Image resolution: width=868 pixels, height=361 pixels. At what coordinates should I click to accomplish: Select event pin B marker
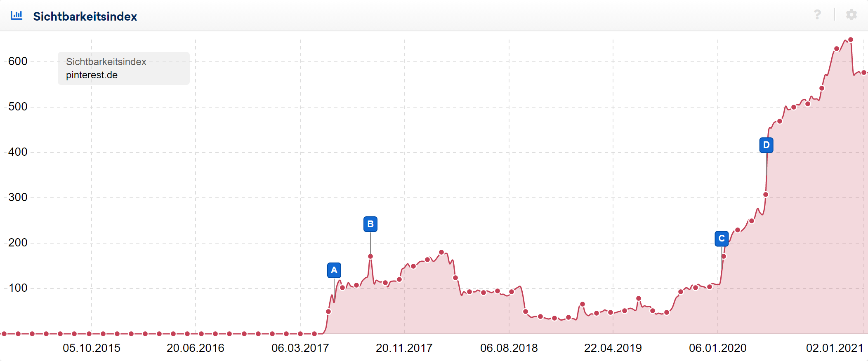point(370,224)
